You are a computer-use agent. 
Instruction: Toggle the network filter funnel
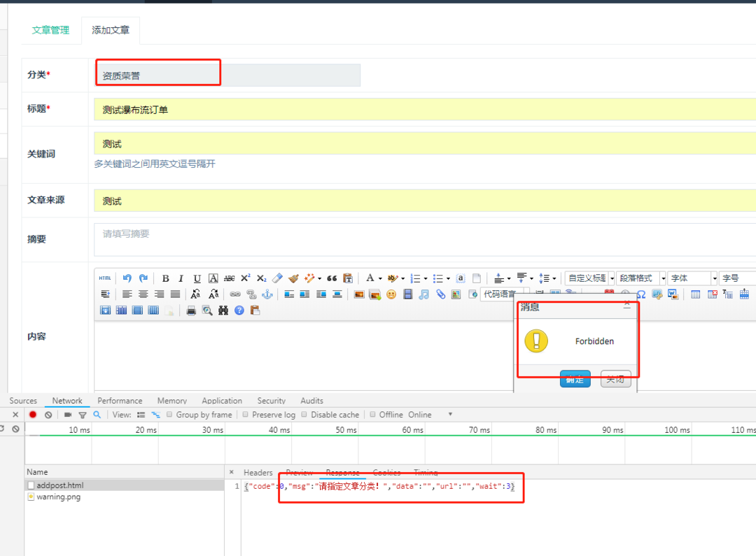coord(83,414)
